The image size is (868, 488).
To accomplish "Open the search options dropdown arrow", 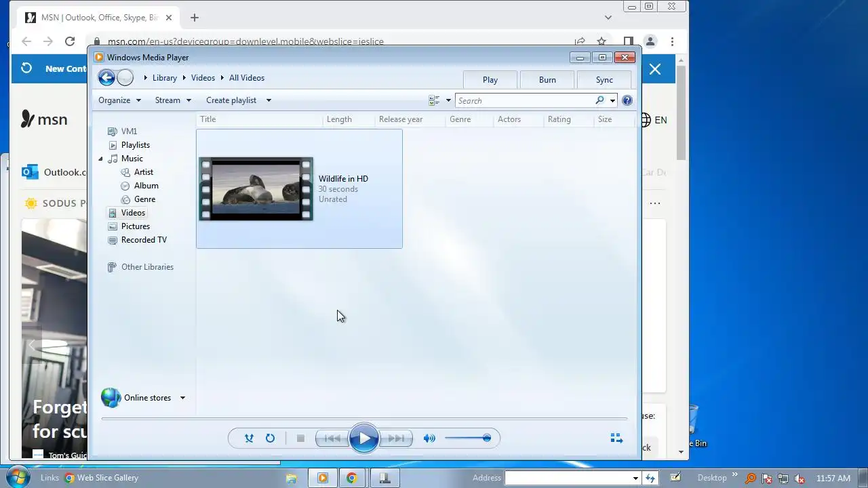I will tap(612, 101).
